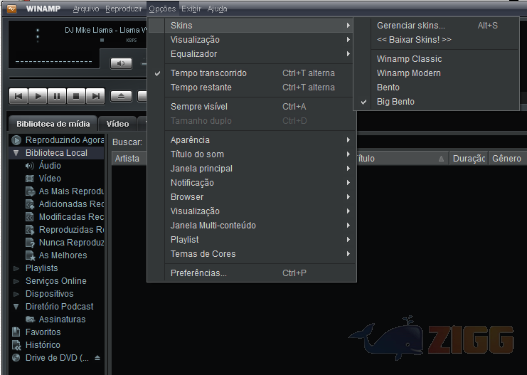Switch to the Vídeo tab
The image size is (527, 375).
tap(118, 124)
